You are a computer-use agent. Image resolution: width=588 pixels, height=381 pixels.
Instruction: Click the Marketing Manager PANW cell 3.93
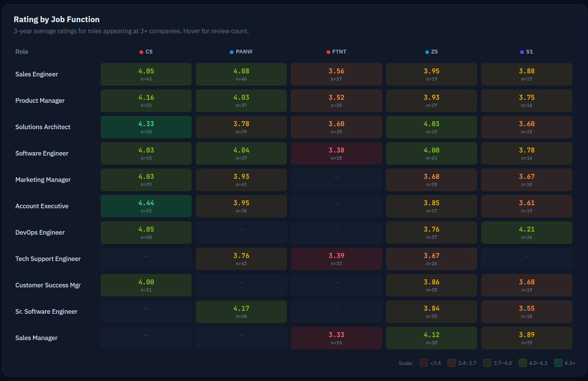(241, 180)
